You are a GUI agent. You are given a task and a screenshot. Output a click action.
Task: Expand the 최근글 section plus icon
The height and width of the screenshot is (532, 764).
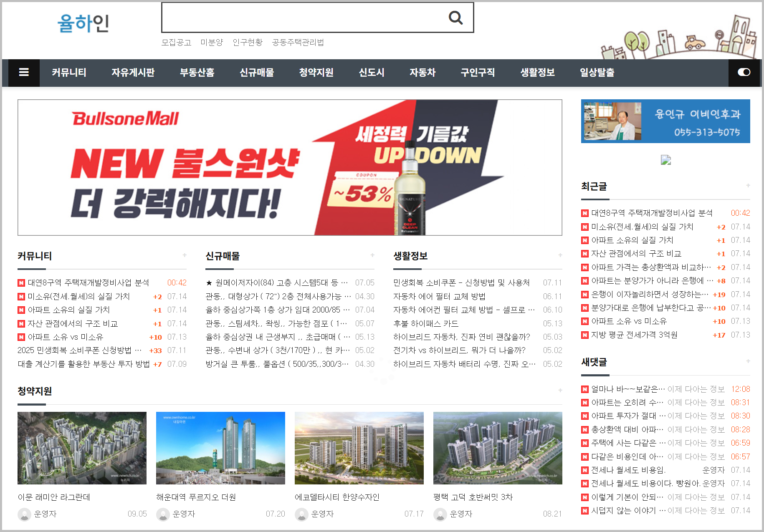pos(748,185)
